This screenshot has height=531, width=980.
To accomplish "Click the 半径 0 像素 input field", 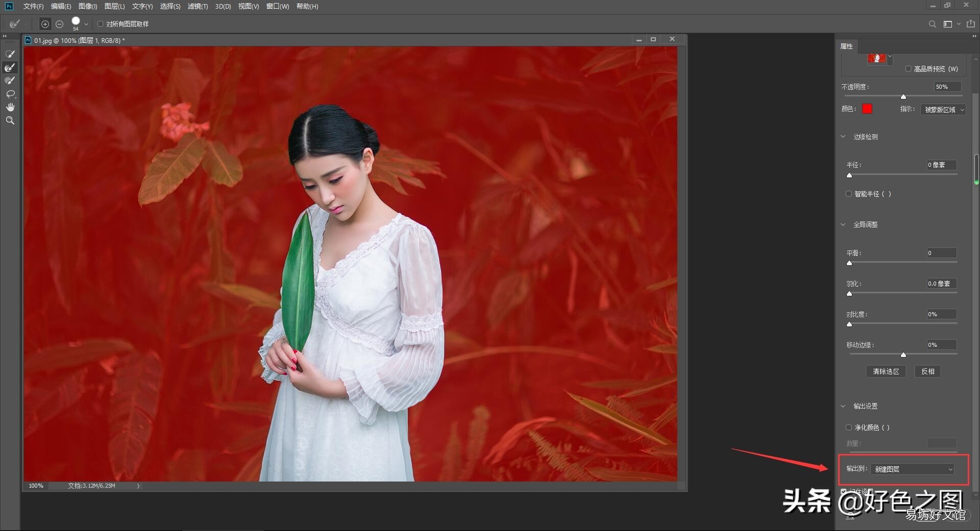I will point(942,165).
